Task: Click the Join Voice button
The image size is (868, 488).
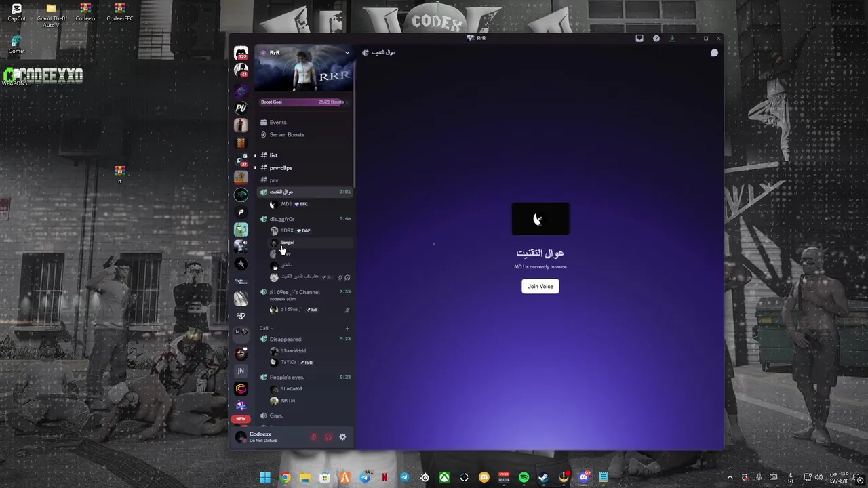Action: click(x=540, y=287)
